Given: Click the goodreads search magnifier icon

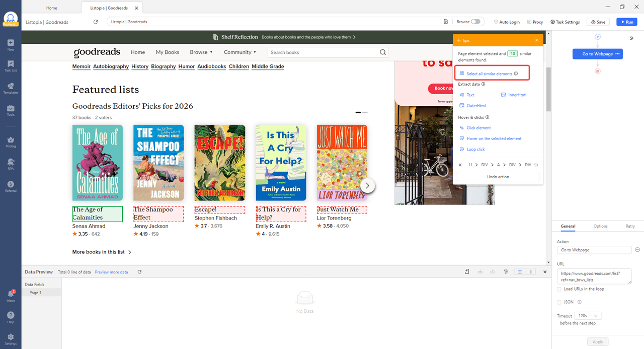Looking at the screenshot, I should [383, 52].
